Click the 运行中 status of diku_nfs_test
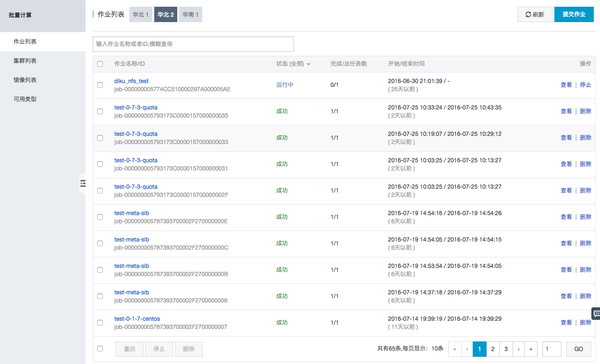 tap(285, 85)
